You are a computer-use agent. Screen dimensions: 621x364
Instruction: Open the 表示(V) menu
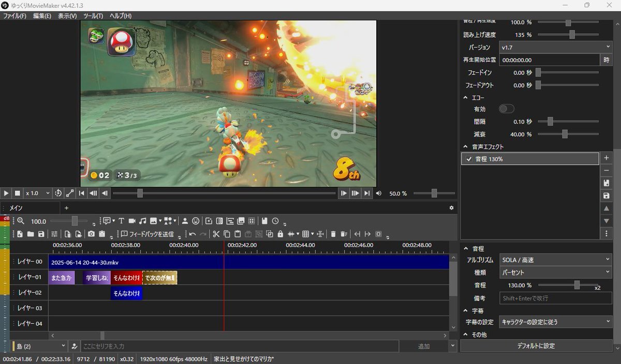coord(67,16)
